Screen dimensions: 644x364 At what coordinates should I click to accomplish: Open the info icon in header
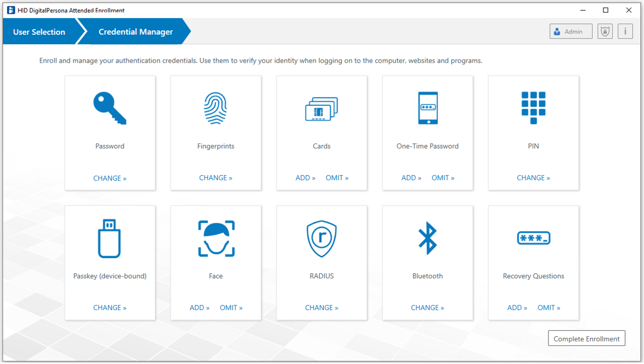click(x=625, y=31)
